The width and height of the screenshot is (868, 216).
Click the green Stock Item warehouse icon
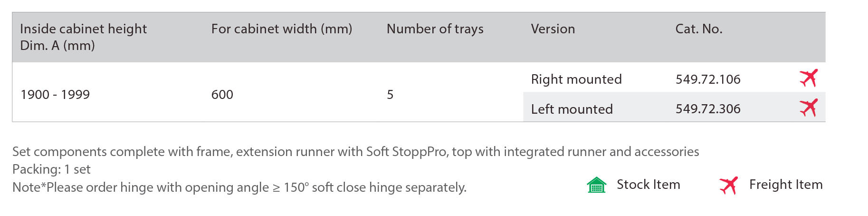597,185
